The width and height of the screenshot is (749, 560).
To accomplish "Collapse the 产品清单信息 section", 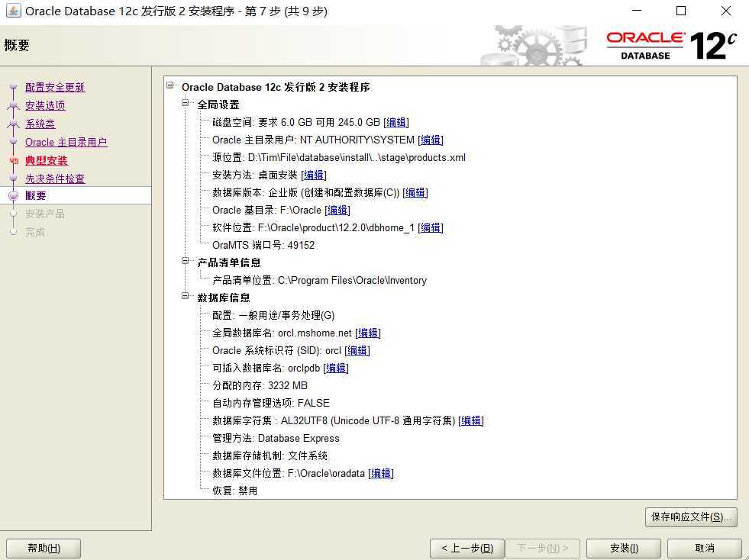I will 186,261.
